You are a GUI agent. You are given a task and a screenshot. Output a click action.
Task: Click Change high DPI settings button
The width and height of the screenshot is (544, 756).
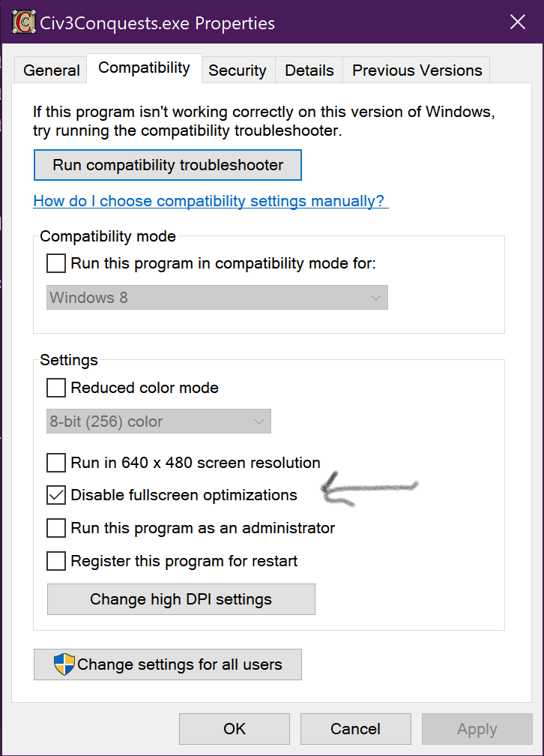point(181,599)
